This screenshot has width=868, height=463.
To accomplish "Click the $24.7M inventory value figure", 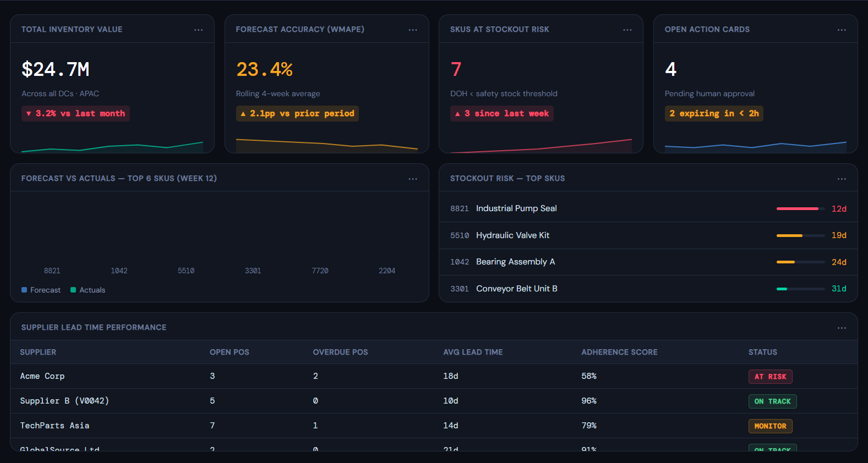I will point(56,69).
